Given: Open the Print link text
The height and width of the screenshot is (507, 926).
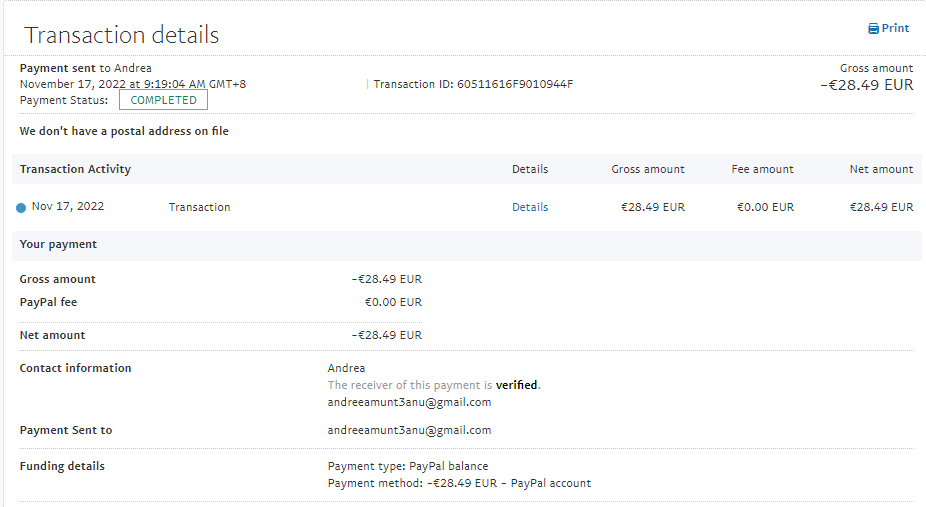Looking at the screenshot, I should pyautogui.click(x=895, y=29).
